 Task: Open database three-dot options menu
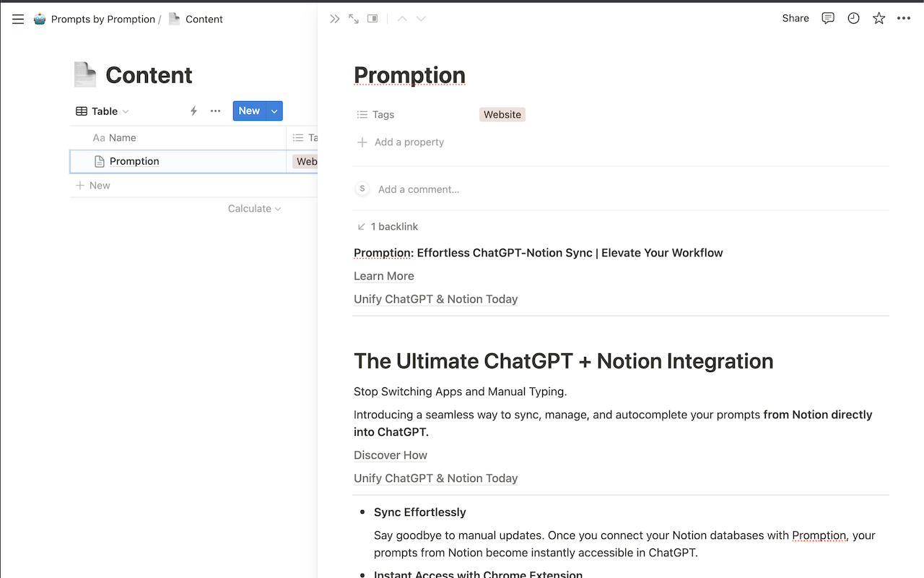[215, 111]
